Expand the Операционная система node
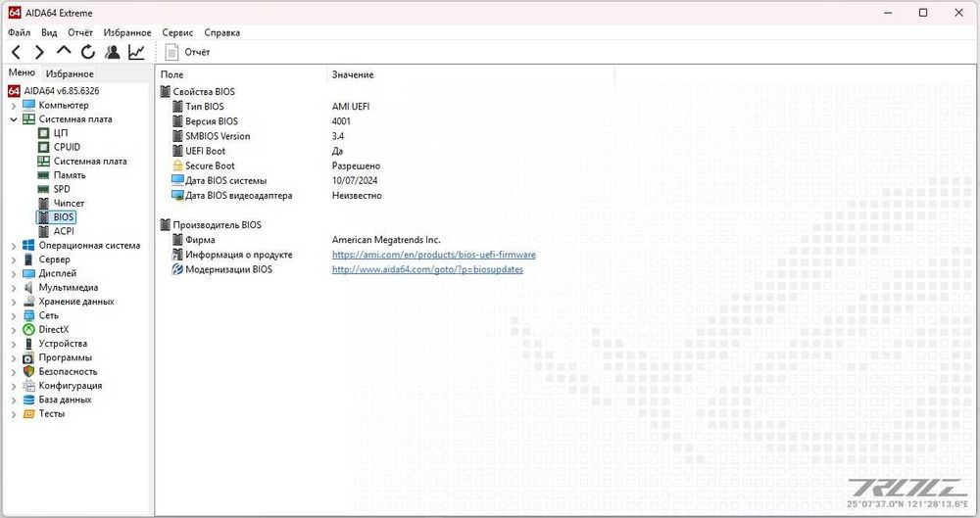 click(x=14, y=246)
